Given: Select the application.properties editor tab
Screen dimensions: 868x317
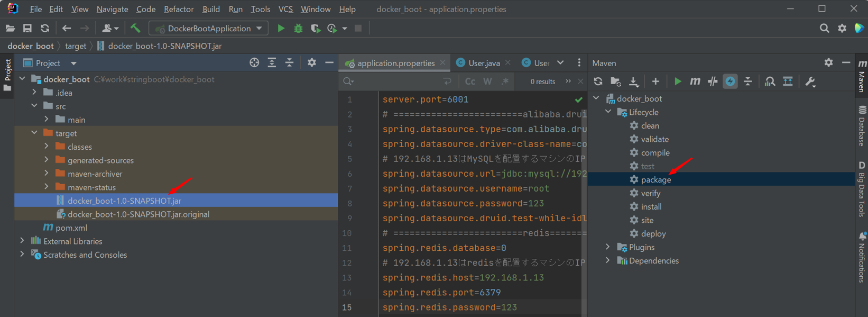Looking at the screenshot, I should [395, 63].
